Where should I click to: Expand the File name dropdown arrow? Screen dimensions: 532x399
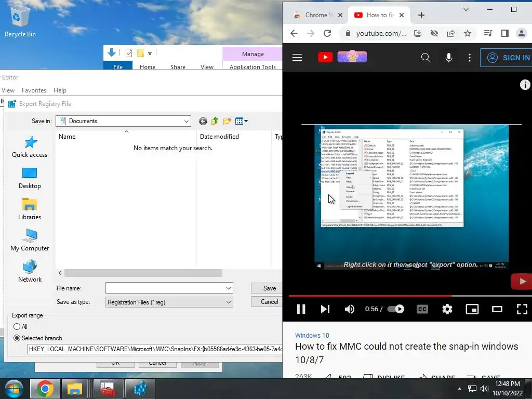click(x=229, y=288)
